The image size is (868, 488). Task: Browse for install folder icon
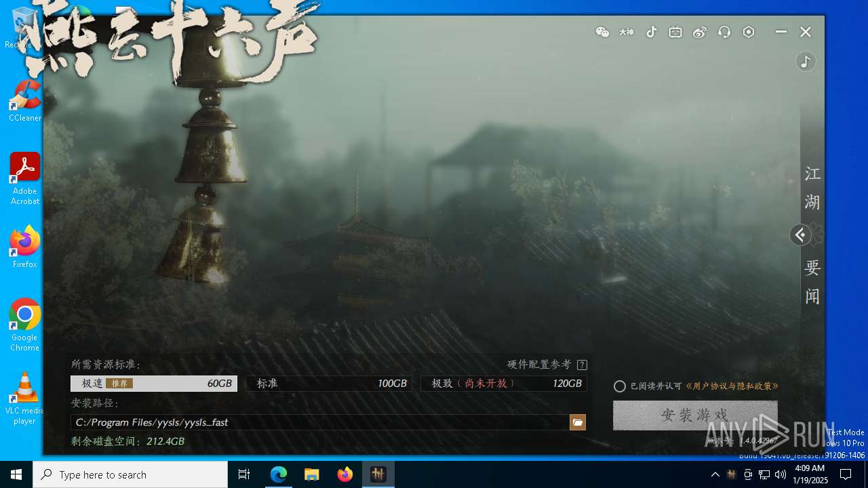[578, 422]
